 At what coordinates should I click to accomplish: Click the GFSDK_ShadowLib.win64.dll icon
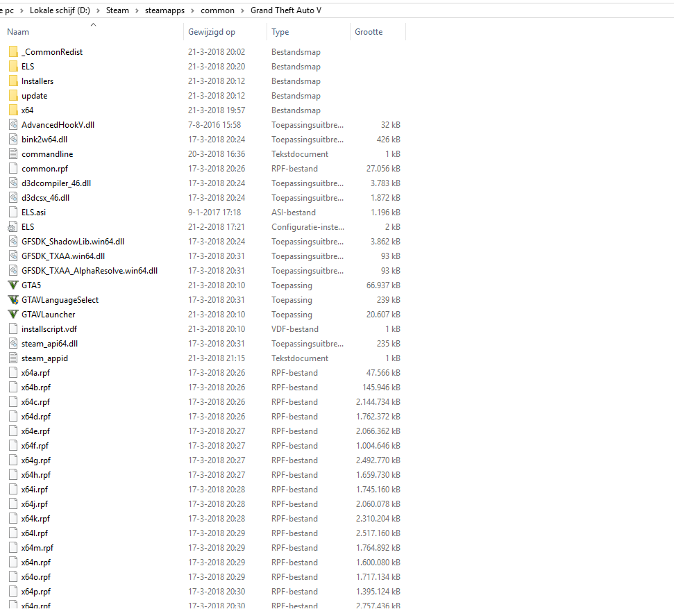point(13,242)
